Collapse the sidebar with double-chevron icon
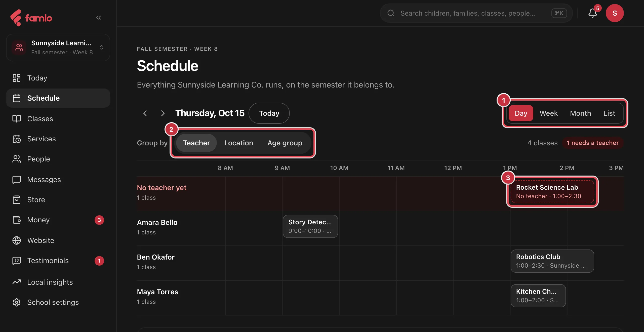The image size is (644, 332). tap(99, 18)
